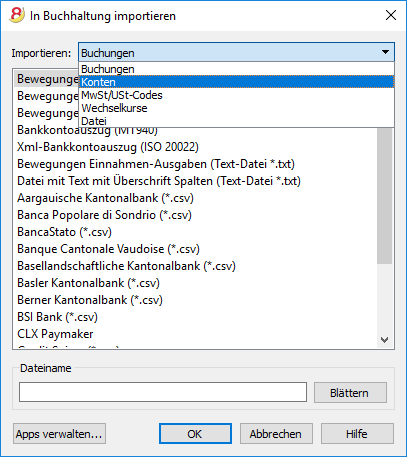
Task: Open file browser with Blättern button
Action: [x=350, y=393]
